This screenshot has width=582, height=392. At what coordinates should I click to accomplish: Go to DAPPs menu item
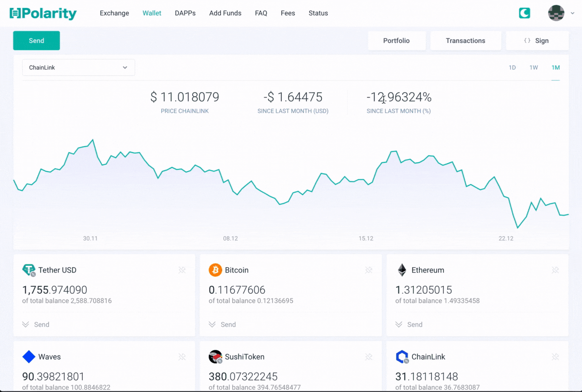[x=185, y=13]
